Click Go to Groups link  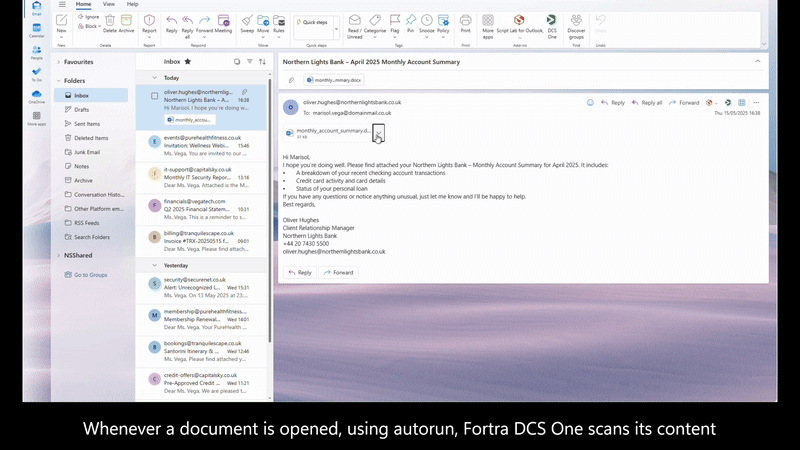90,275
